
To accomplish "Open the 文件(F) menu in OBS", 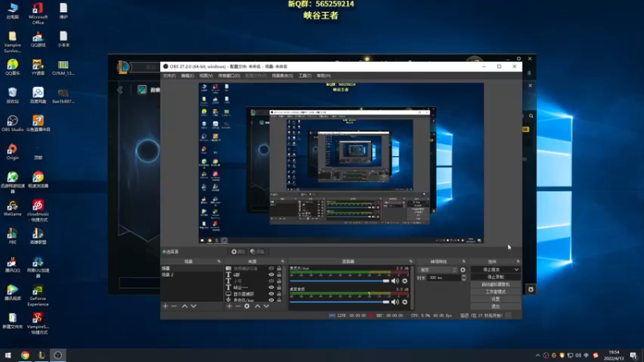I will click(169, 76).
